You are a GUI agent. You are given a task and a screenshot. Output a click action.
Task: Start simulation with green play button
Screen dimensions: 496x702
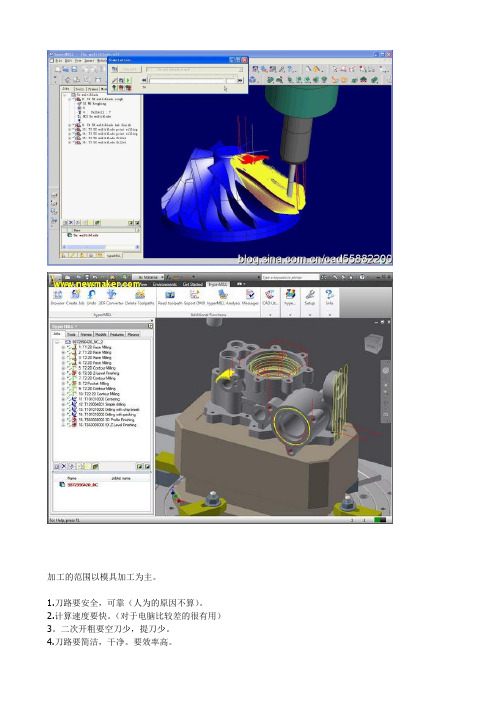(x=128, y=81)
